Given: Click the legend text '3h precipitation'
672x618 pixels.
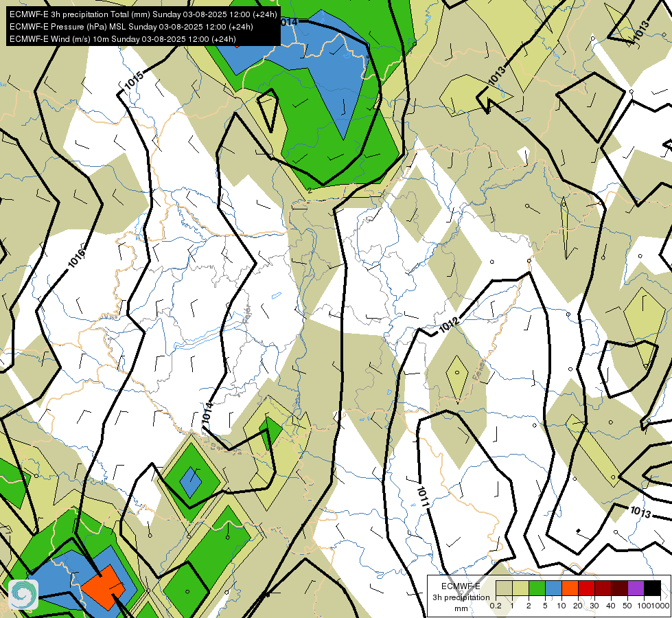Looking at the screenshot, I should tap(461, 597).
